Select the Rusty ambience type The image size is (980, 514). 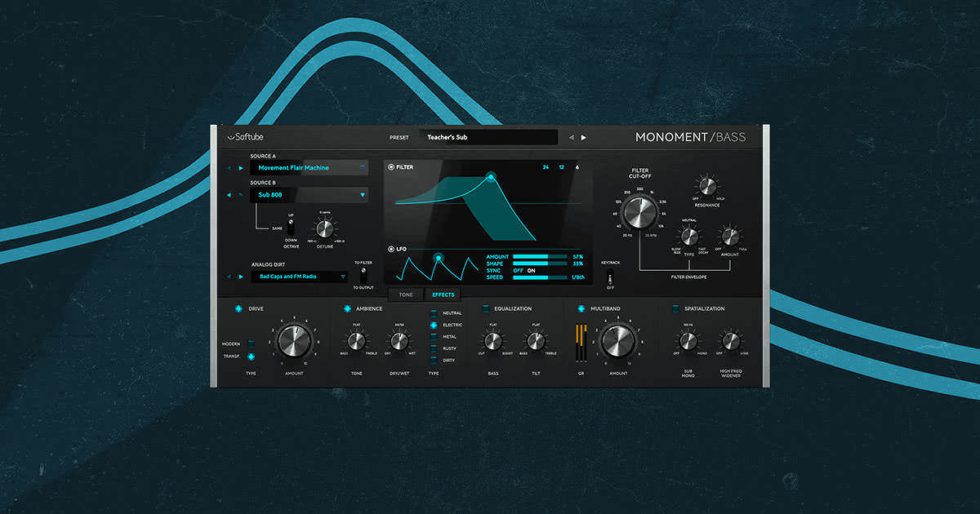pyautogui.click(x=434, y=348)
